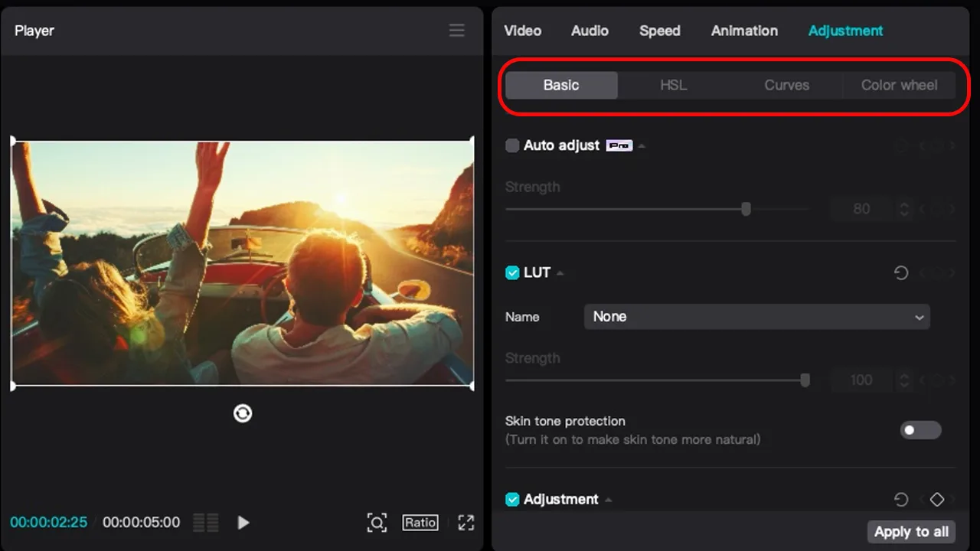Toggle the timeline grid columns icon
Screen dimensions: 980x551
(x=206, y=523)
